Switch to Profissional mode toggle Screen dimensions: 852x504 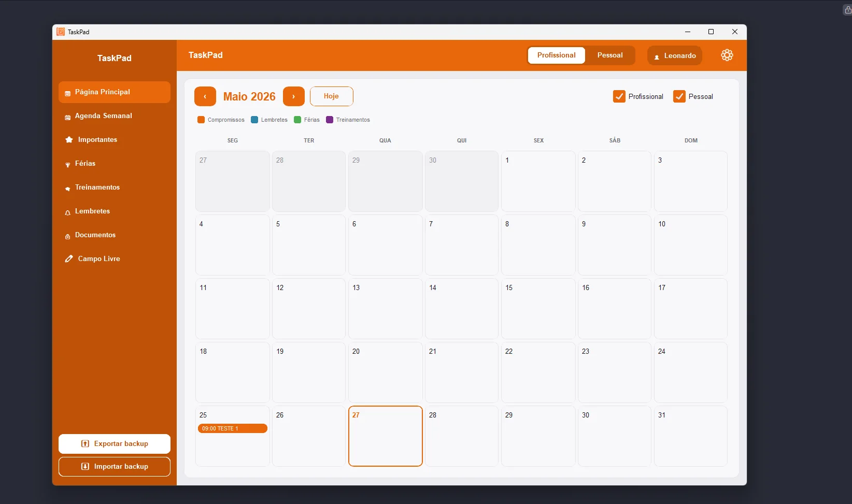(x=557, y=55)
